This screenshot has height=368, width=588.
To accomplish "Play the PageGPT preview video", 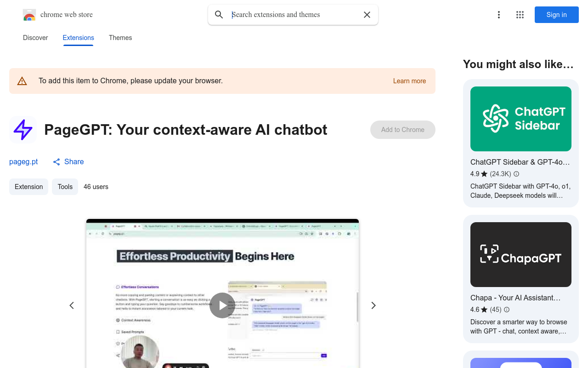I will pos(222,305).
